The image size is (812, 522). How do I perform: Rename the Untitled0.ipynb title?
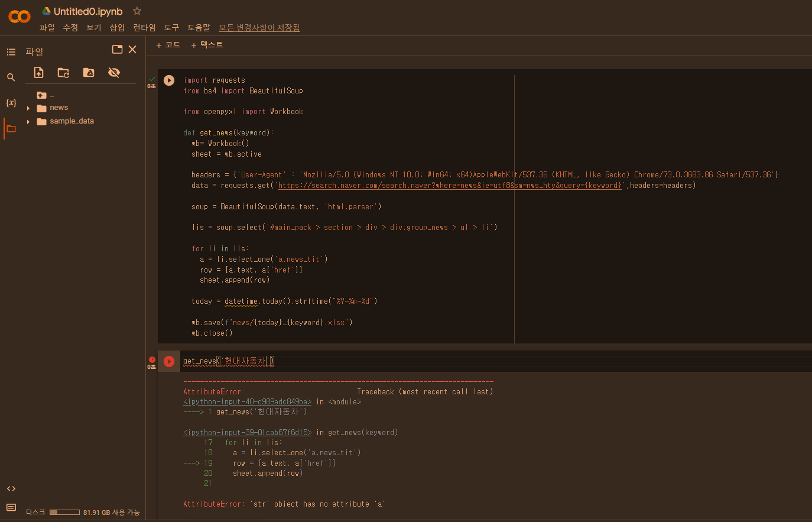point(88,11)
